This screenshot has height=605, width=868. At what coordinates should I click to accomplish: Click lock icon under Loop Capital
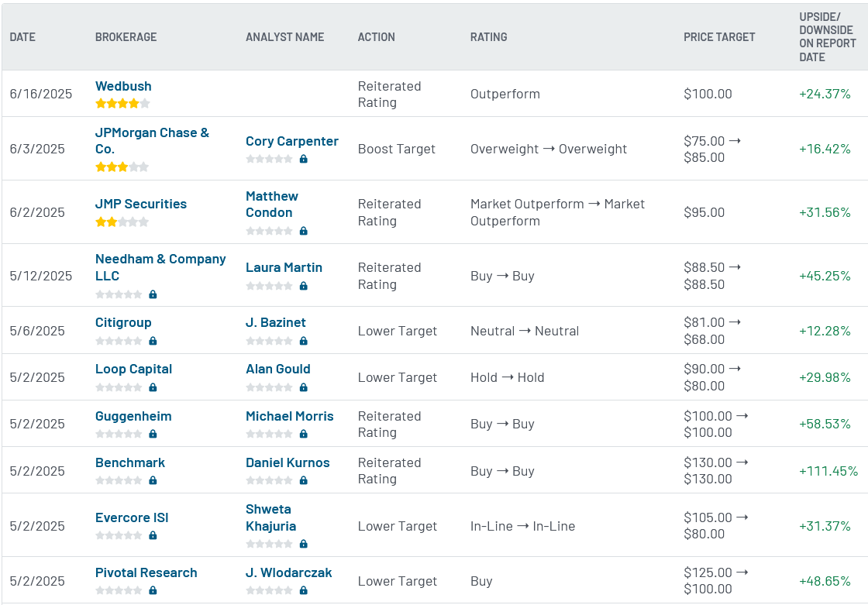tap(153, 387)
